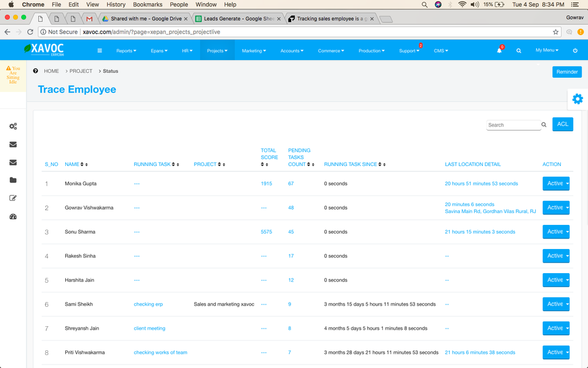The height and width of the screenshot is (368, 588).
Task: Open the 'checking erp' running task link
Action: point(148,304)
